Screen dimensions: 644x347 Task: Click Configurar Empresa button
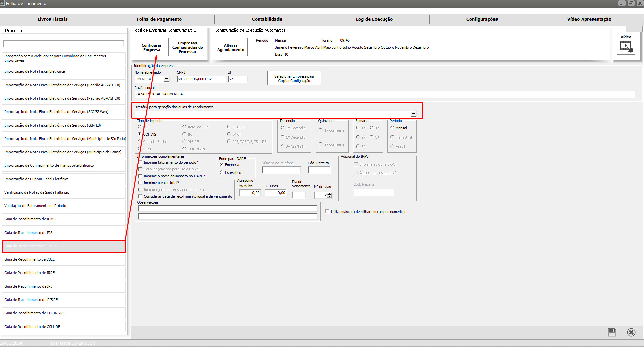click(x=152, y=47)
